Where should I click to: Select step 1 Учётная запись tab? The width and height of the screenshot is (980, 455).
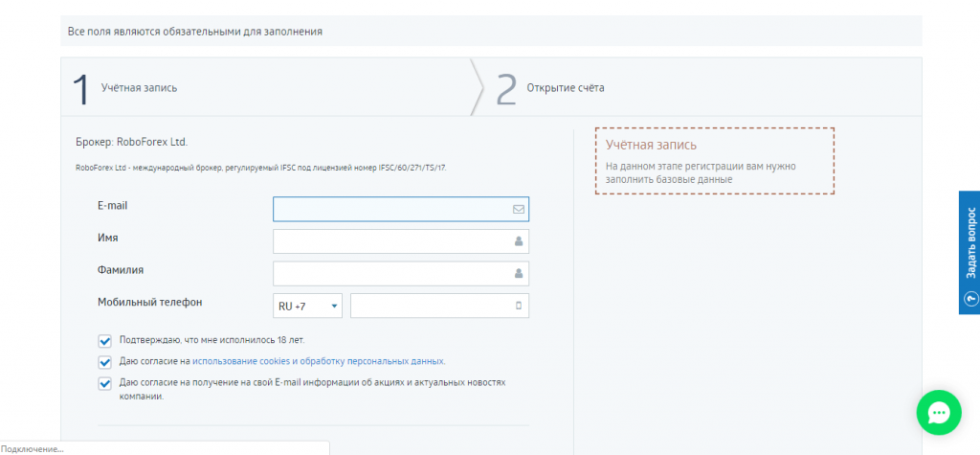click(x=266, y=87)
